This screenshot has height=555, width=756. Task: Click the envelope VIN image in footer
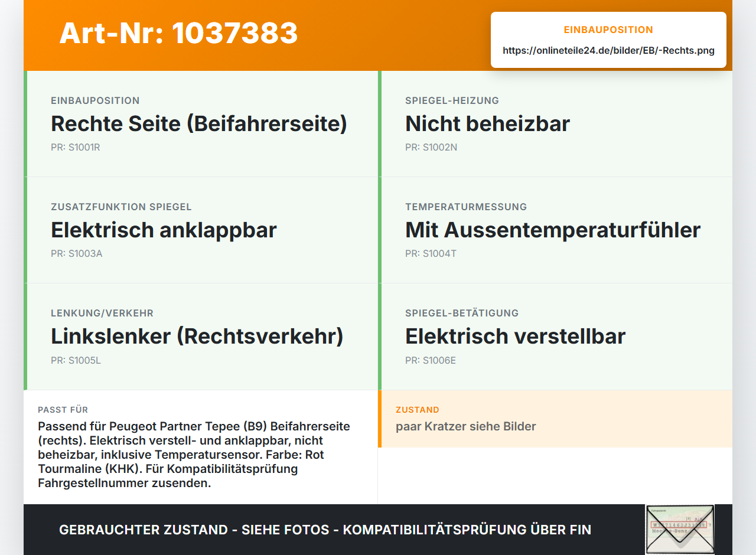pos(680,530)
